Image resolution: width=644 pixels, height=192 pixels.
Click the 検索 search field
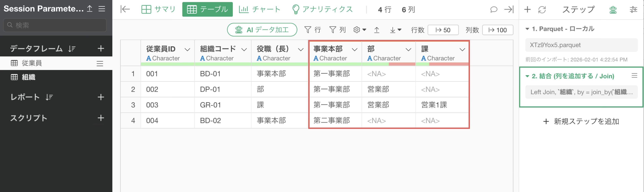pyautogui.click(x=55, y=25)
